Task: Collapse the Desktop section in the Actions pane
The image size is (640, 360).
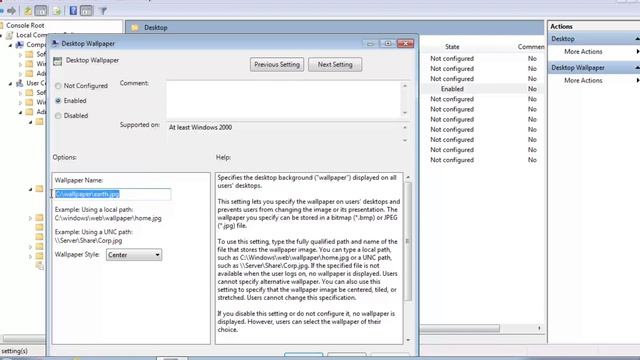Action: coord(637,39)
